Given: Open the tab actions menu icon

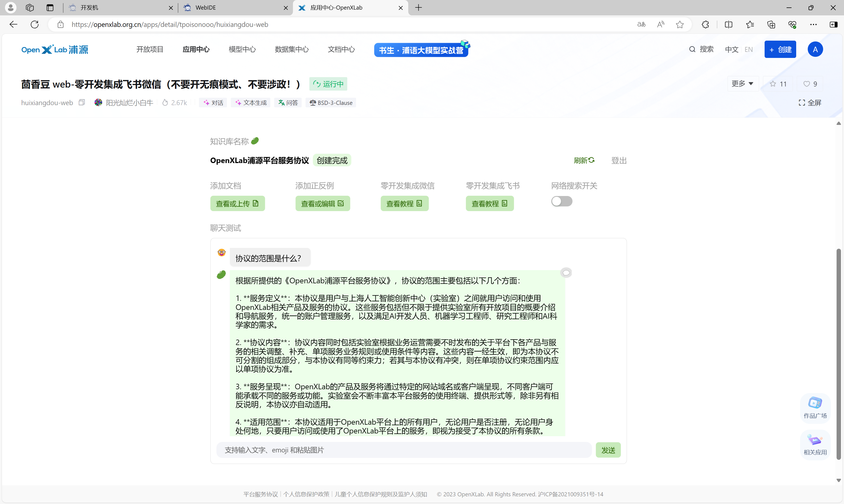Looking at the screenshot, I should click(50, 7).
